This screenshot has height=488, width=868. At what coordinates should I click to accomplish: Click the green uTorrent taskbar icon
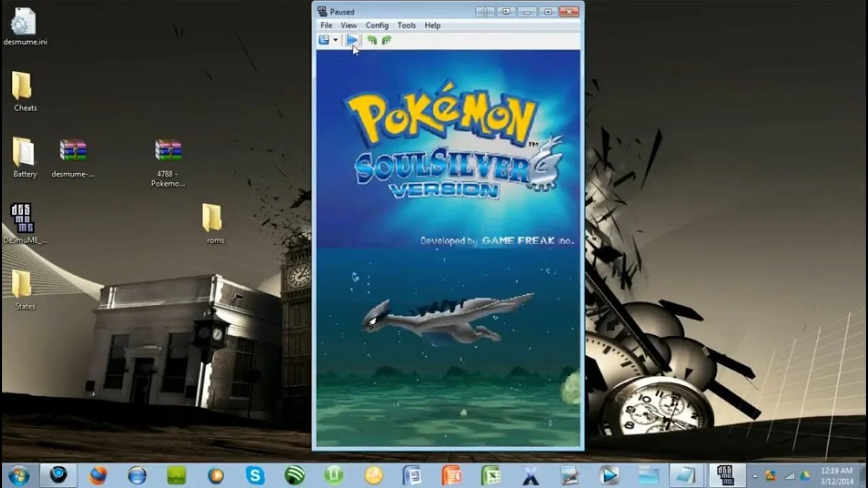[x=334, y=475]
